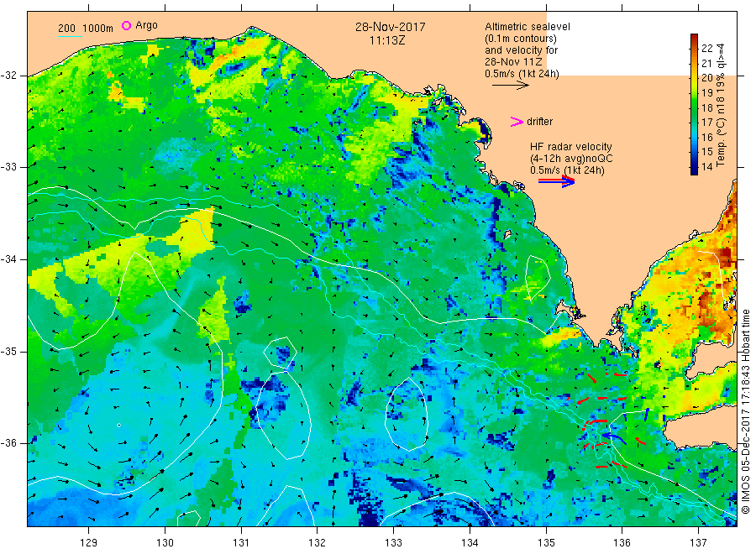Screen dimensions: 756x554
Task: Click the magenta drifter arrowhead symbol
Action: coord(517,122)
